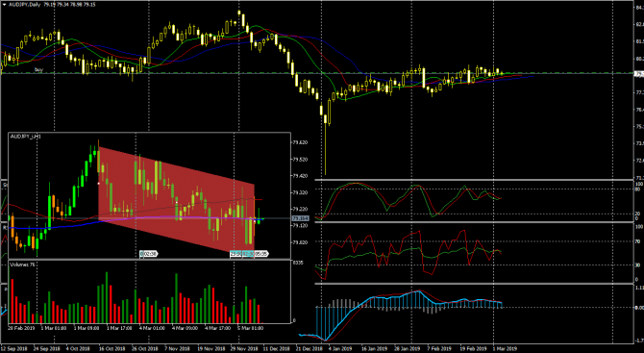
Task: Click the 0.00 MACD scale value
Action: [x=639, y=308]
